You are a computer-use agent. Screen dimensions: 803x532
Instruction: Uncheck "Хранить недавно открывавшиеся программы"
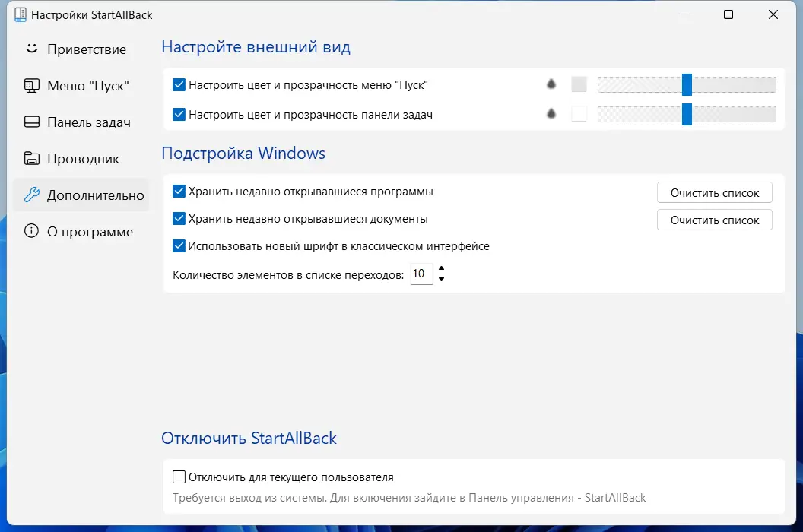pyautogui.click(x=179, y=192)
